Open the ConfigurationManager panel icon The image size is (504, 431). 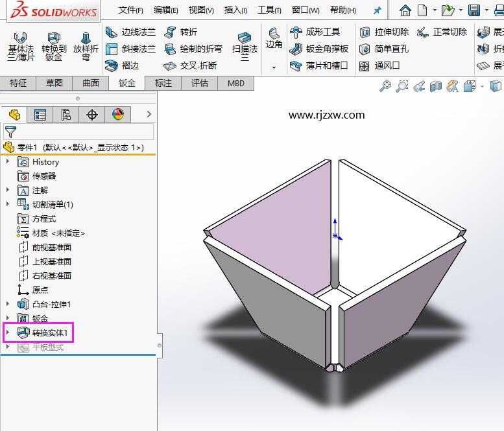[66, 114]
